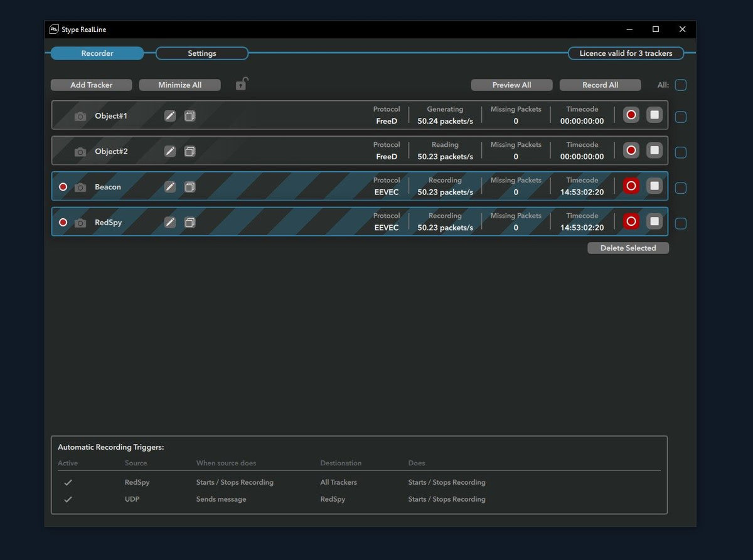The image size is (753, 560).
Task: Select the Object#1 row checkbox
Action: click(681, 117)
